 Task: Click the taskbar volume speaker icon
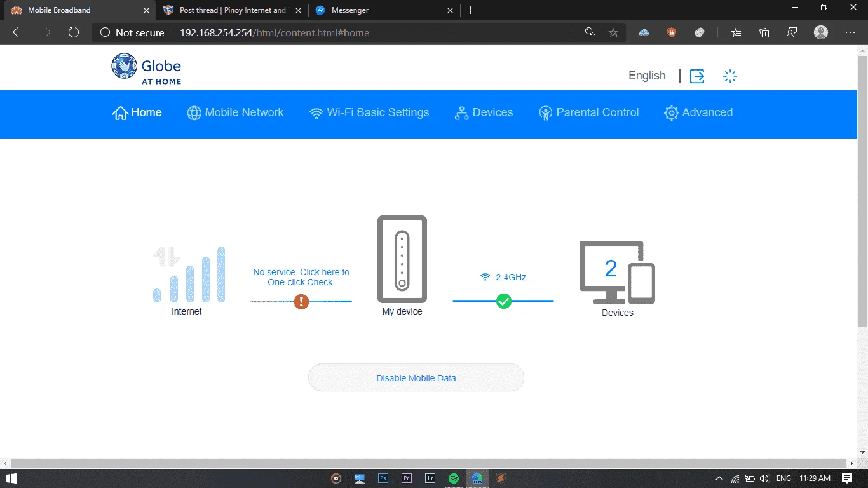pyautogui.click(x=765, y=478)
